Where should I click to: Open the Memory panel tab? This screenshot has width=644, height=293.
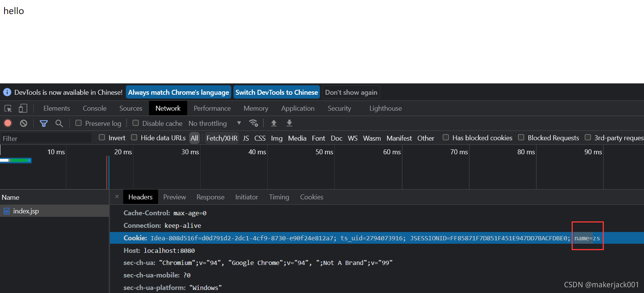pos(256,108)
